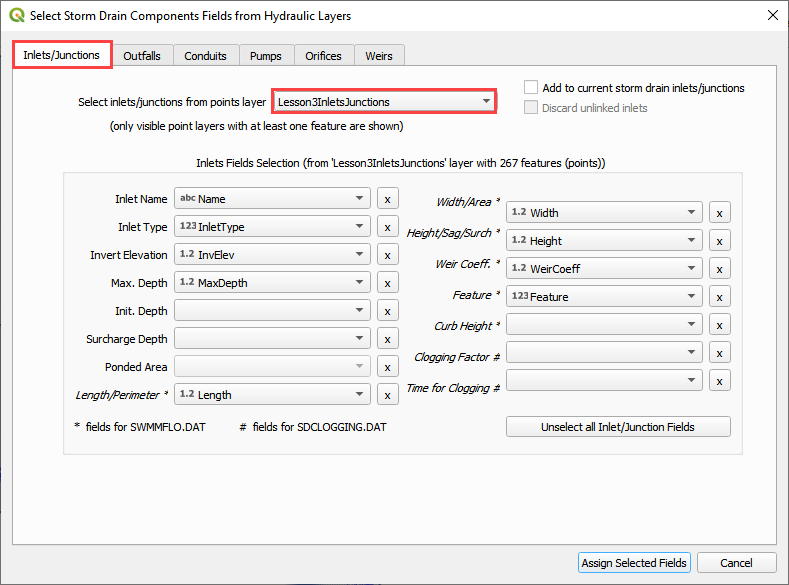Click x button next to Feature dropdown

click(719, 297)
